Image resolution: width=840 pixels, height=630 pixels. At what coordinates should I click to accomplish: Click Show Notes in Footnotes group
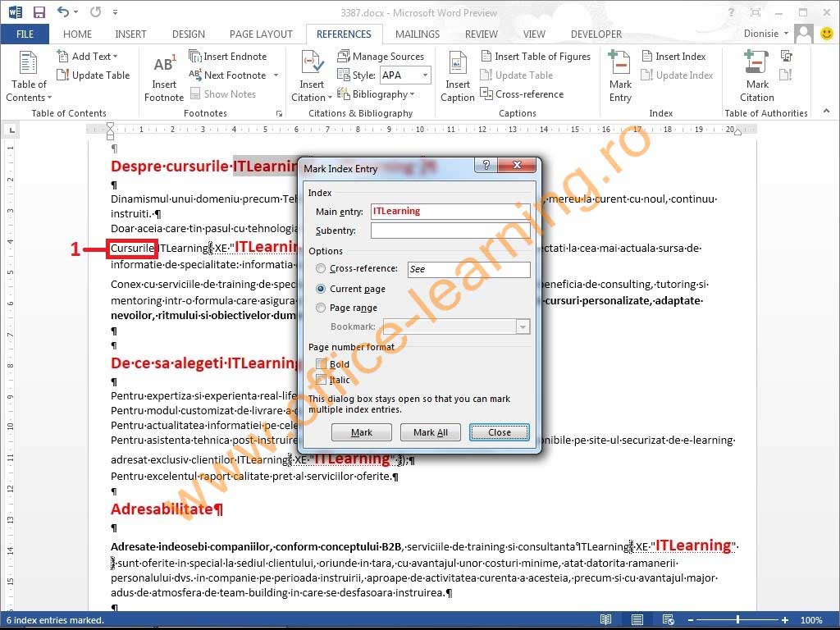pyautogui.click(x=223, y=94)
